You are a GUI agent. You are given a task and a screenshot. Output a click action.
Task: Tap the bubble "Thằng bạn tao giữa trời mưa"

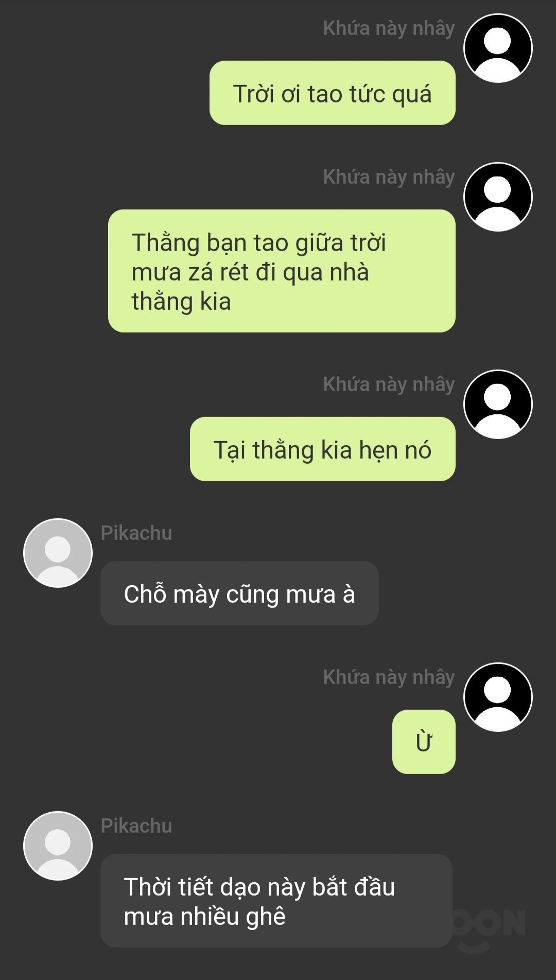[282, 271]
